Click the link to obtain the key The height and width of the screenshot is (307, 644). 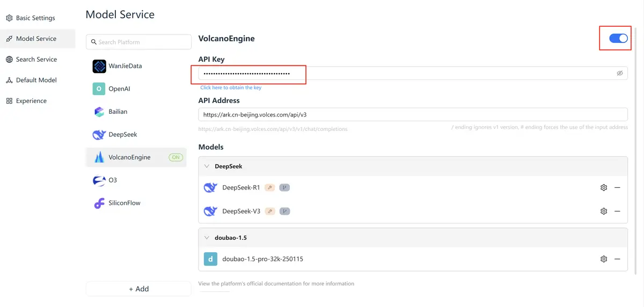click(x=231, y=87)
